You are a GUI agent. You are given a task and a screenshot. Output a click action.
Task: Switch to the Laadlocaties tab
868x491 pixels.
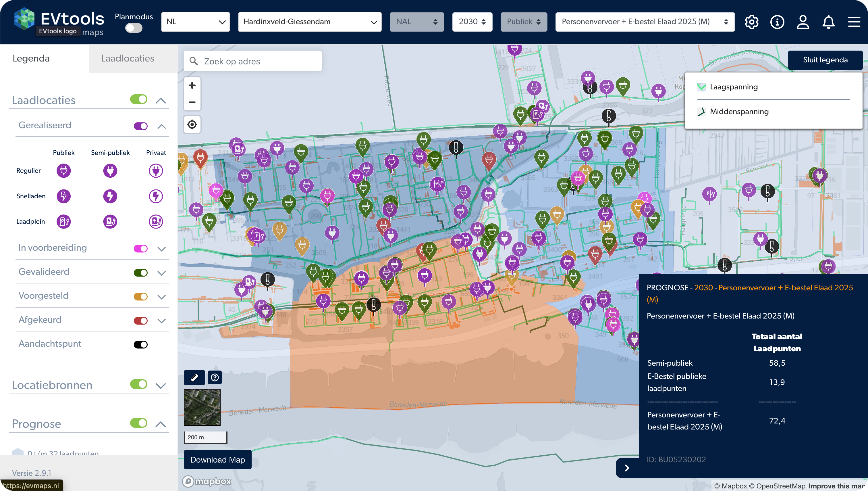pyautogui.click(x=127, y=58)
